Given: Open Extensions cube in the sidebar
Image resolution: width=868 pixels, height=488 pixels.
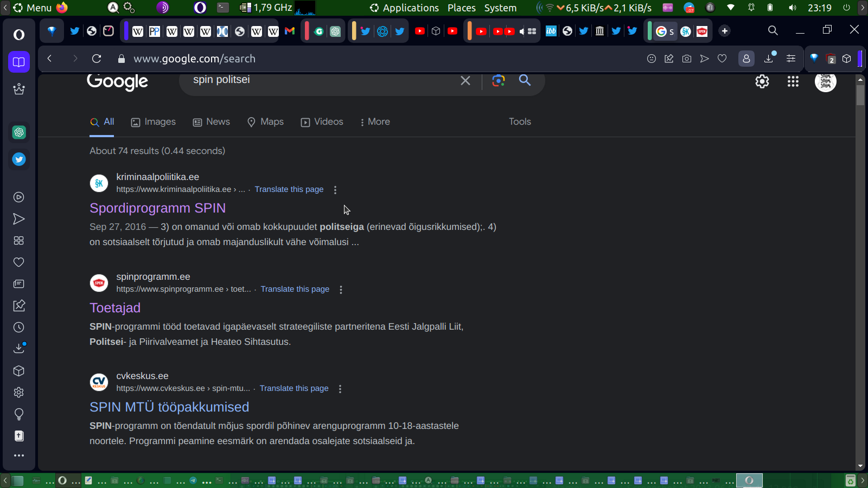Looking at the screenshot, I should [19, 371].
